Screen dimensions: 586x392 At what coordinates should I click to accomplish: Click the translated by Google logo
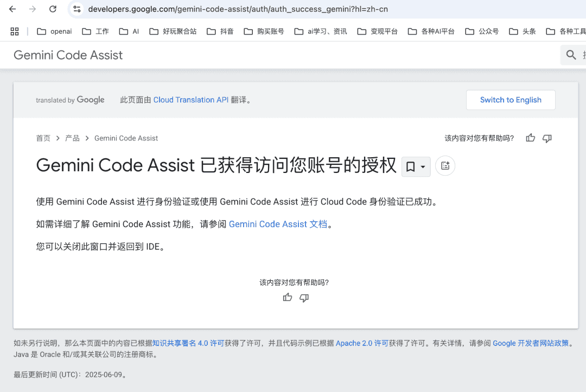[x=70, y=100]
